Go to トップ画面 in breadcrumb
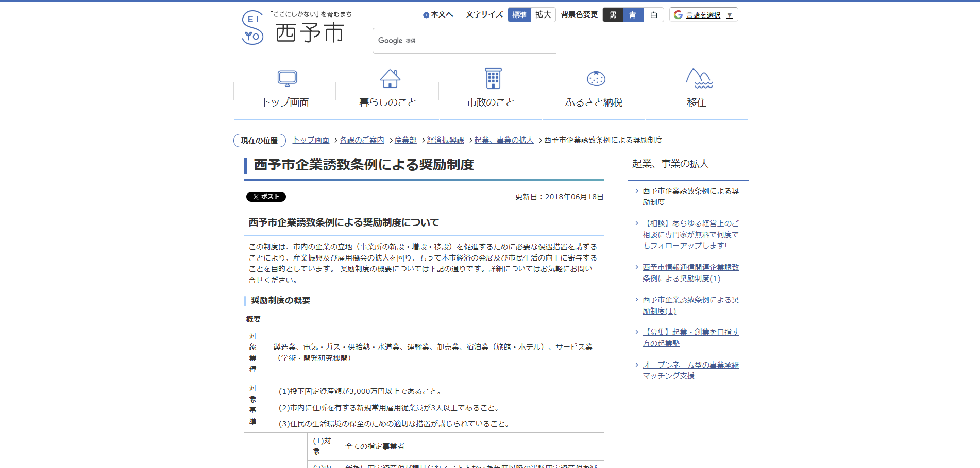Screen dimensions: 980x468 coord(311,140)
